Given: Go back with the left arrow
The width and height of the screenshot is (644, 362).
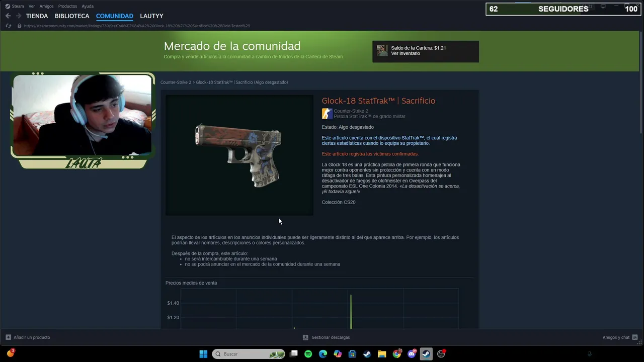Looking at the screenshot, I should click(8, 16).
